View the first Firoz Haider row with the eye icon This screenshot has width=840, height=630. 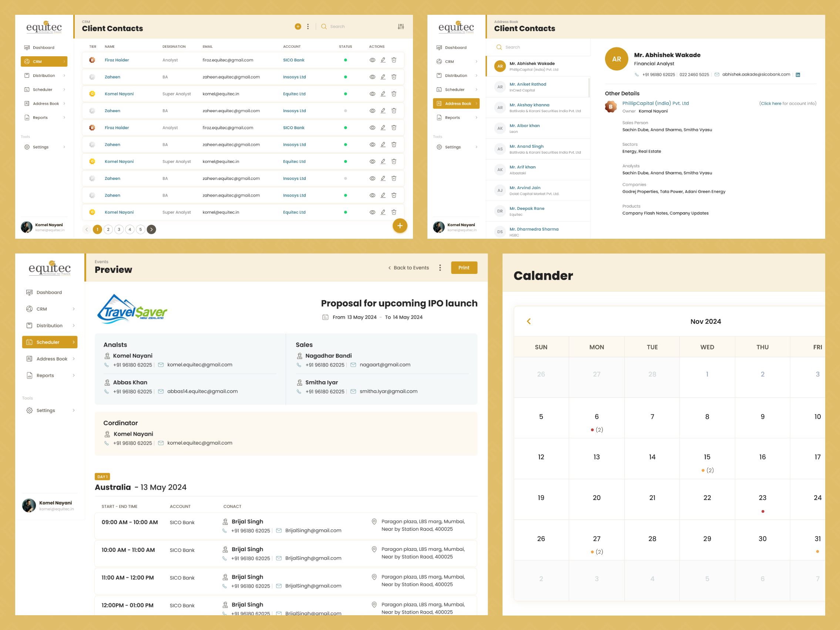373,60
